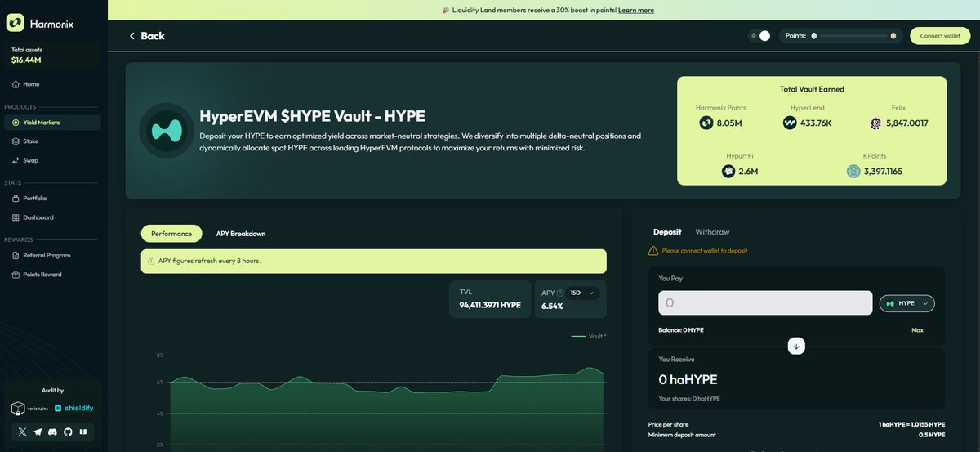Image resolution: width=980 pixels, height=452 pixels.
Task: Click the Connect wallet button
Action: click(940, 36)
